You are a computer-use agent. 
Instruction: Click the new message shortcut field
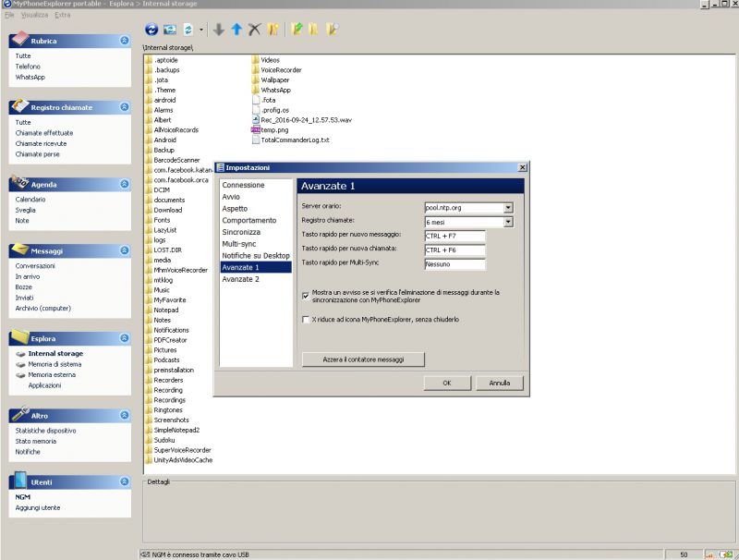coord(454,237)
